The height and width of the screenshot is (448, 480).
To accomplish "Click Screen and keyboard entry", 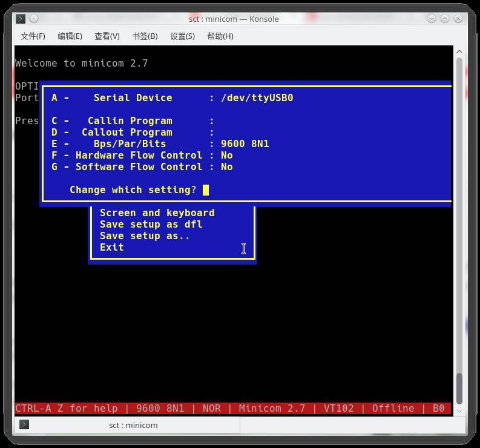I will pos(157,213).
